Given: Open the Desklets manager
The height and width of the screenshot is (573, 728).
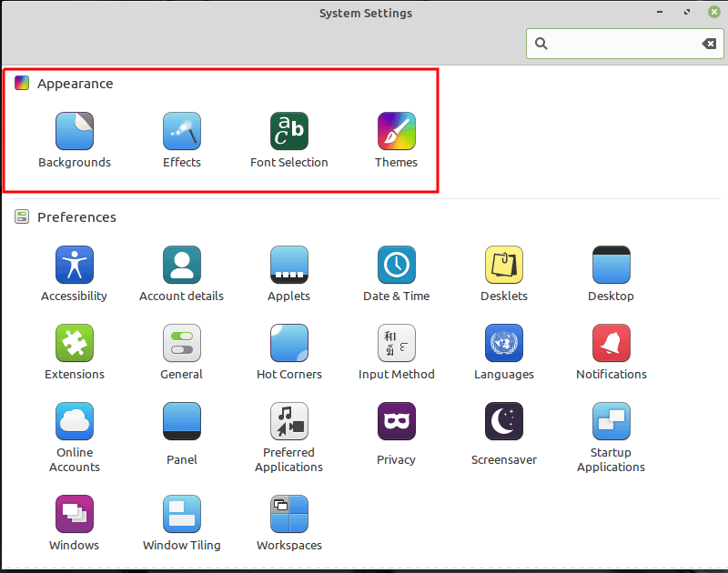Looking at the screenshot, I should pyautogui.click(x=503, y=264).
